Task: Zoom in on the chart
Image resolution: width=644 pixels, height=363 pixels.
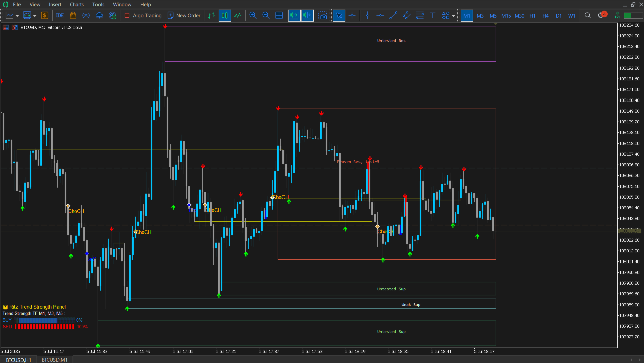Action: [253, 16]
